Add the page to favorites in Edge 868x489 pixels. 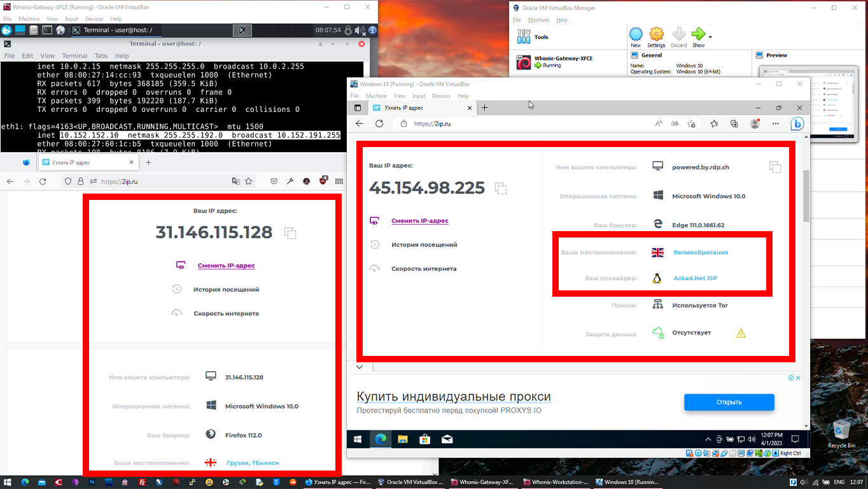click(691, 124)
